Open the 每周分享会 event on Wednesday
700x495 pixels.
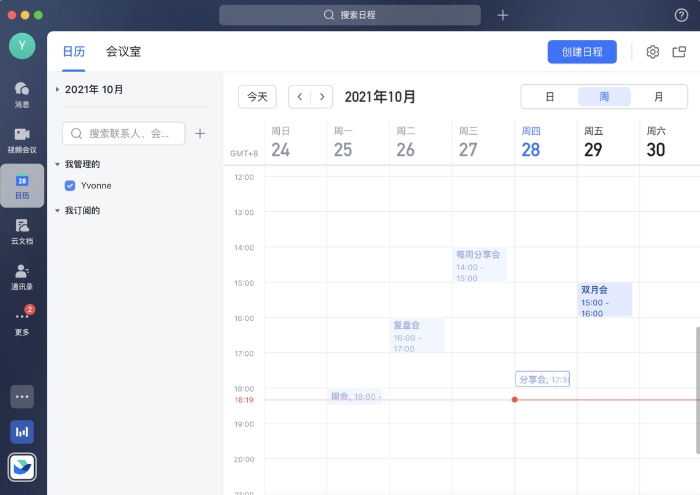[479, 265]
